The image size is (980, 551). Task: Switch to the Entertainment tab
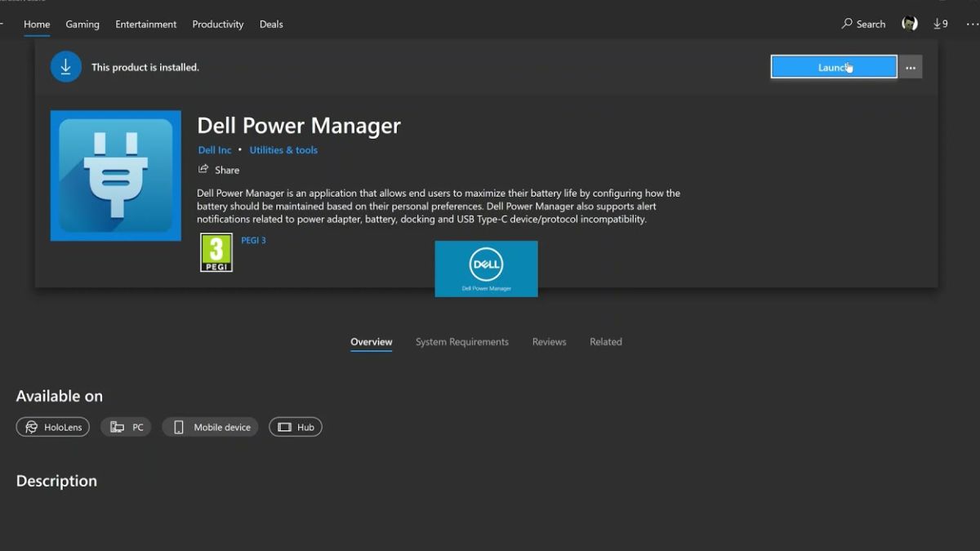pos(146,24)
